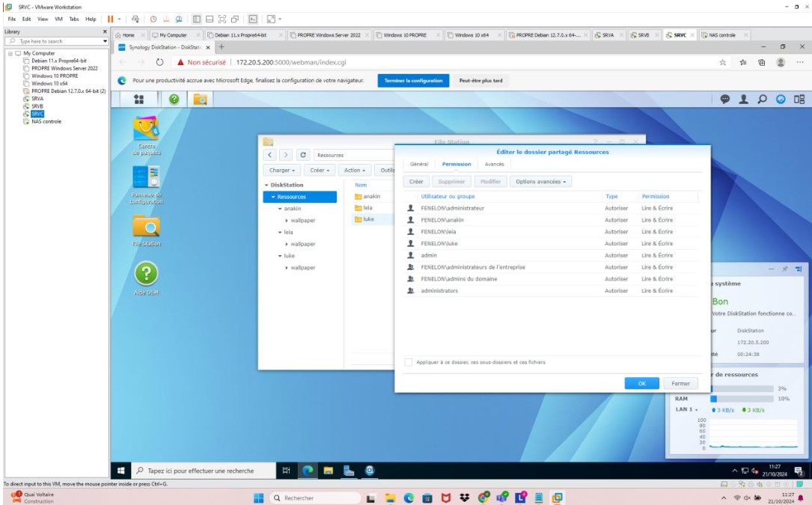Open DSM help from the green question-mark toolbar icon

(x=174, y=99)
